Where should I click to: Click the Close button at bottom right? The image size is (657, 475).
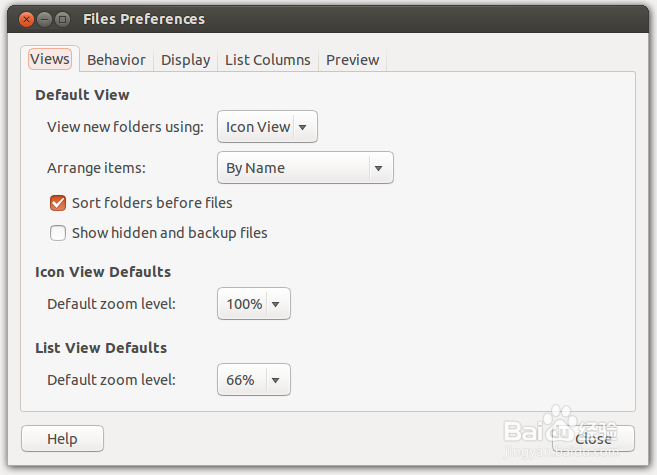[593, 439]
